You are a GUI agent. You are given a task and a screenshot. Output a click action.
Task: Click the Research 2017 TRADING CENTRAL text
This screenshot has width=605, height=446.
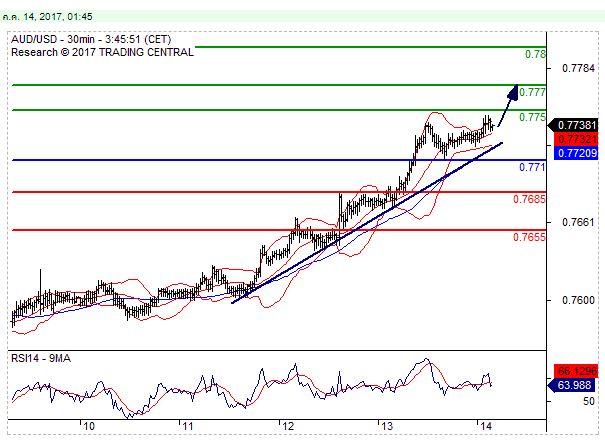point(102,52)
